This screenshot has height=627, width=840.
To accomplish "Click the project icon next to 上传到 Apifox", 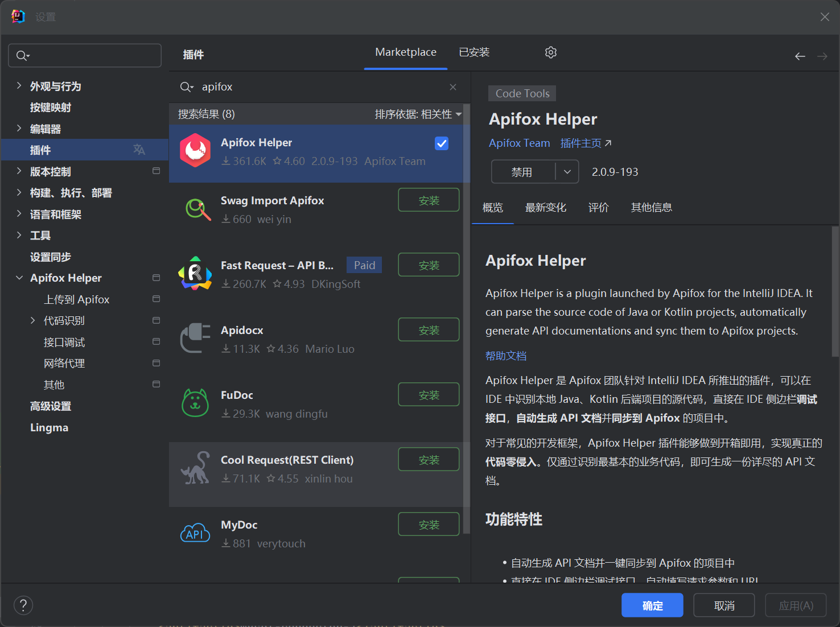I will point(156,299).
